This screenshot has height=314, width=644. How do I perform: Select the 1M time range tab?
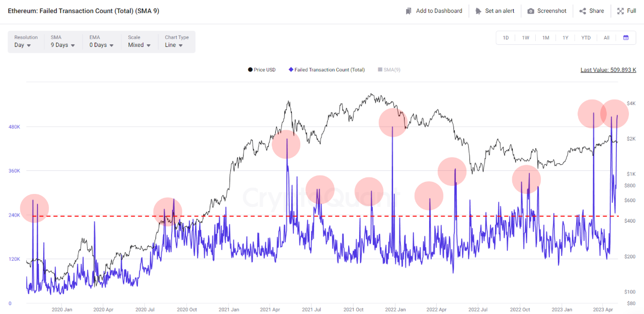point(545,38)
